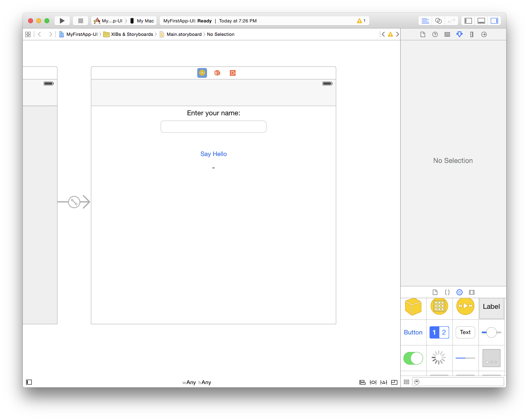
Task: Show the File inspector
Action: [423, 34]
